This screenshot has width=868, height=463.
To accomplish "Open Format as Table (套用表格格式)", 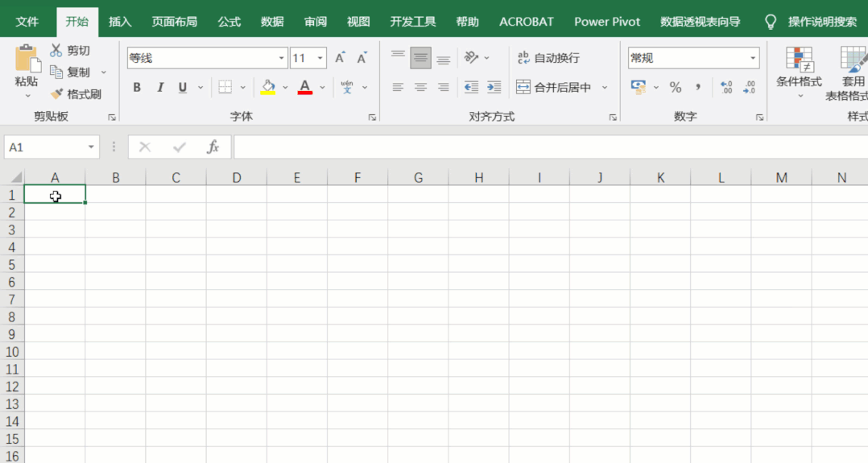I will 848,73.
